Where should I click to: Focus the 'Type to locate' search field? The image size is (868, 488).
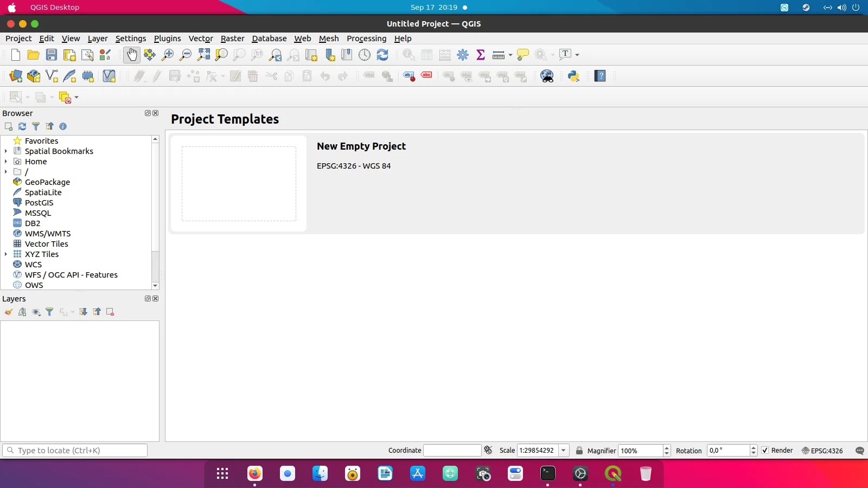tap(75, 451)
